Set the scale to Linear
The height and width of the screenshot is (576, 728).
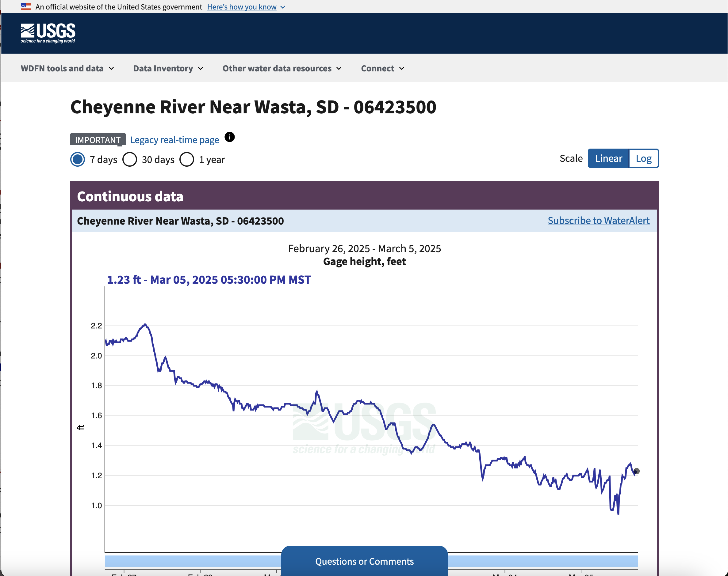click(608, 158)
